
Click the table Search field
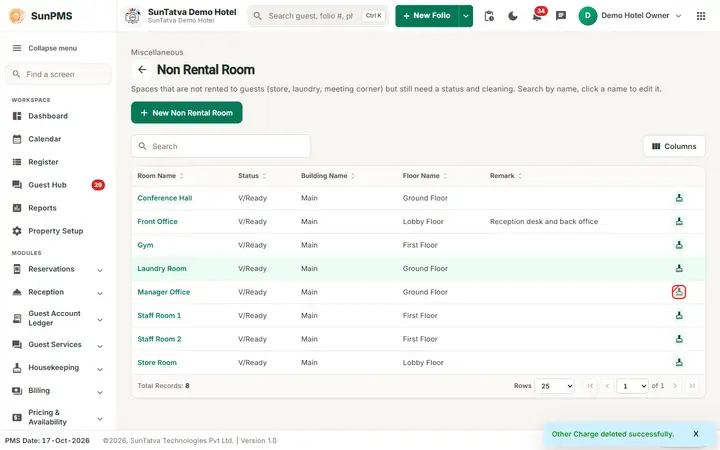point(221,146)
